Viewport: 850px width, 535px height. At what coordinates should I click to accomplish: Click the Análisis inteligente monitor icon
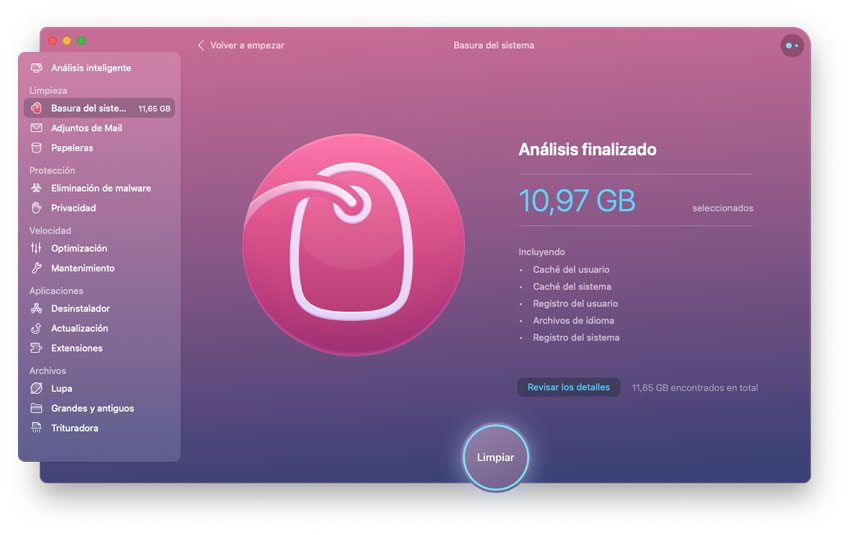coord(37,68)
